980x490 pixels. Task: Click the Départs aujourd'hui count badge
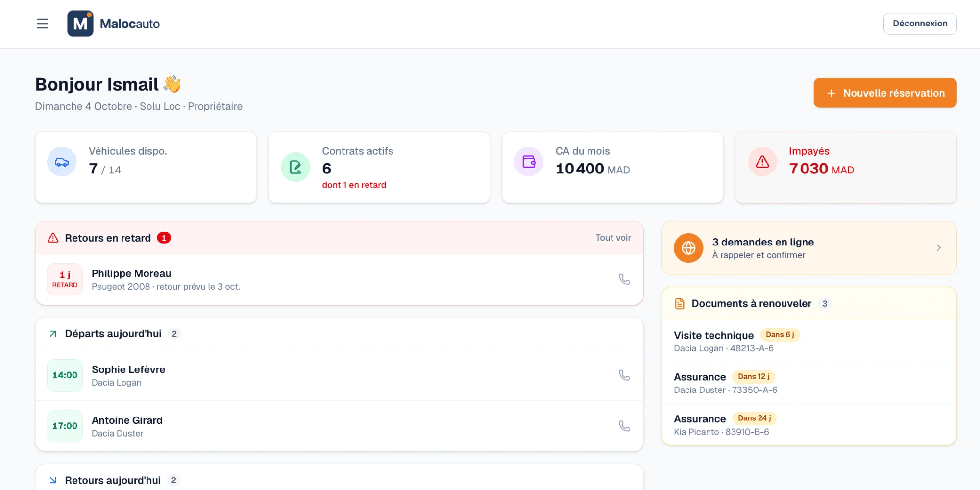[174, 334]
